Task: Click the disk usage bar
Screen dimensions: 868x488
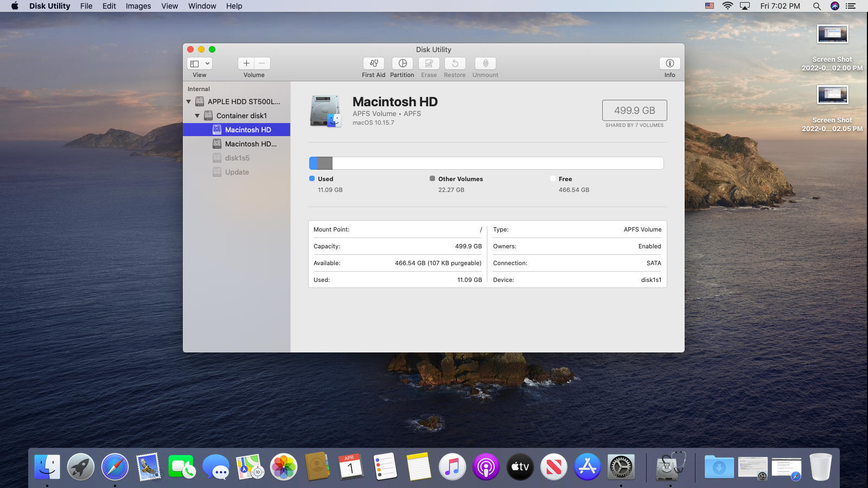Action: [x=486, y=163]
